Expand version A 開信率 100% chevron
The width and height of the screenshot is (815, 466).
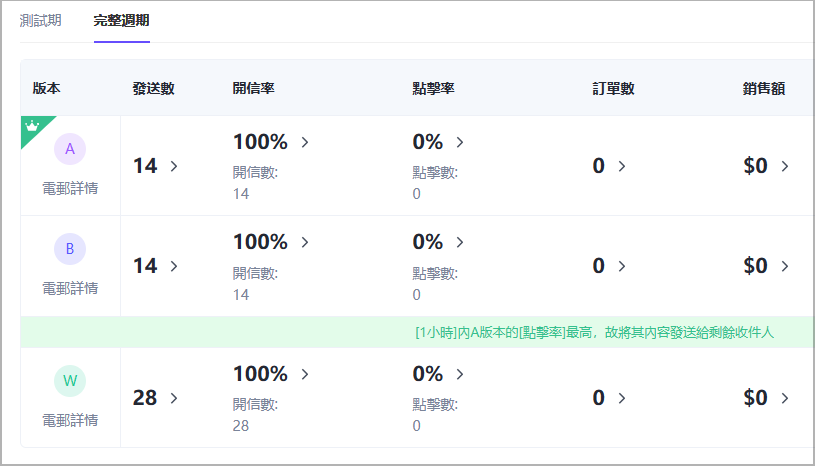304,142
